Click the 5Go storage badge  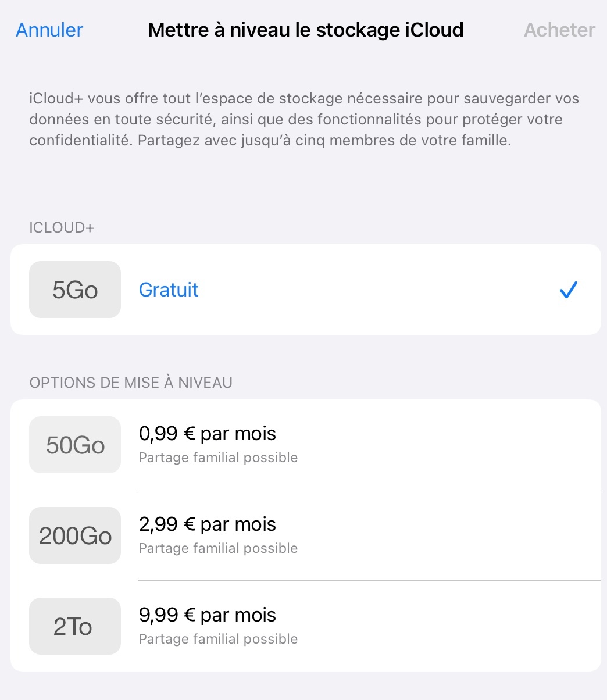tap(75, 290)
